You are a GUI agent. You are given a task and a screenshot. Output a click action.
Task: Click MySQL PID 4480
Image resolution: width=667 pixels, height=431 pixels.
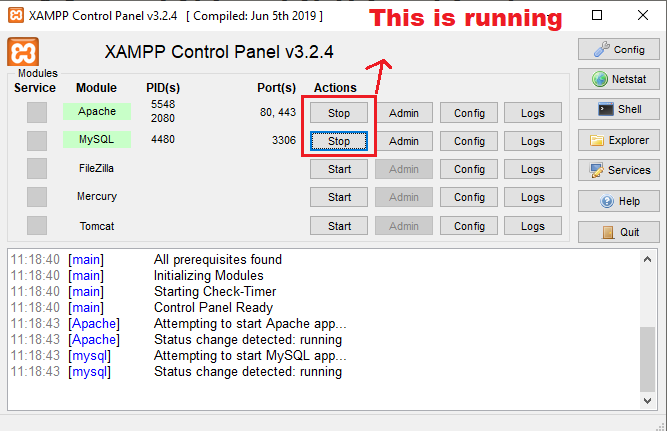163,139
